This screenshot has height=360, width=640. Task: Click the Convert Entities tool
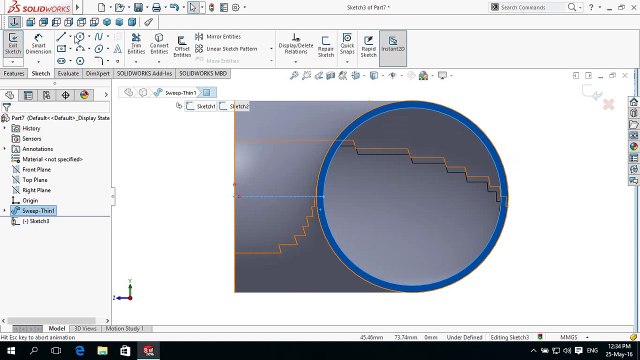[x=159, y=44]
